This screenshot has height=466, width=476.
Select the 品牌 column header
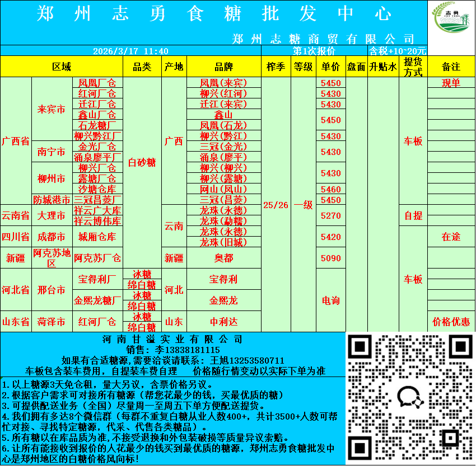[223, 67]
